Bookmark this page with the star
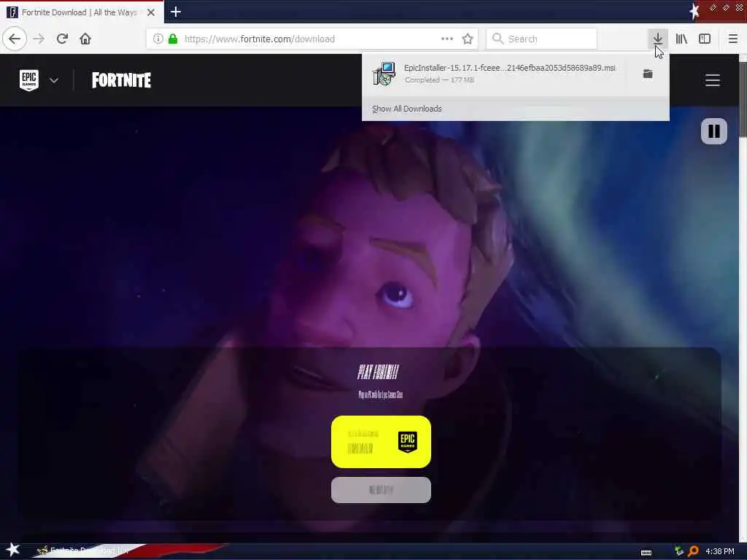Screen dimensions: 747x560 (468, 39)
